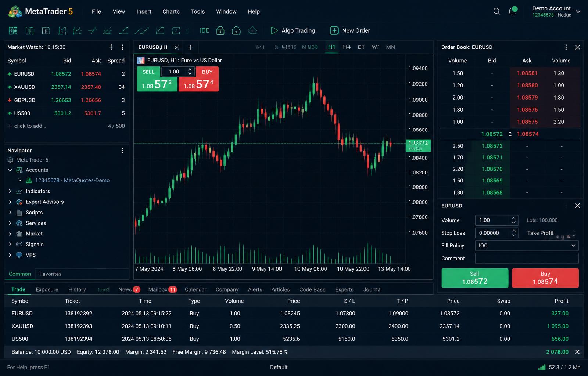Click the cloud with lock toolbar icon

(x=236, y=30)
